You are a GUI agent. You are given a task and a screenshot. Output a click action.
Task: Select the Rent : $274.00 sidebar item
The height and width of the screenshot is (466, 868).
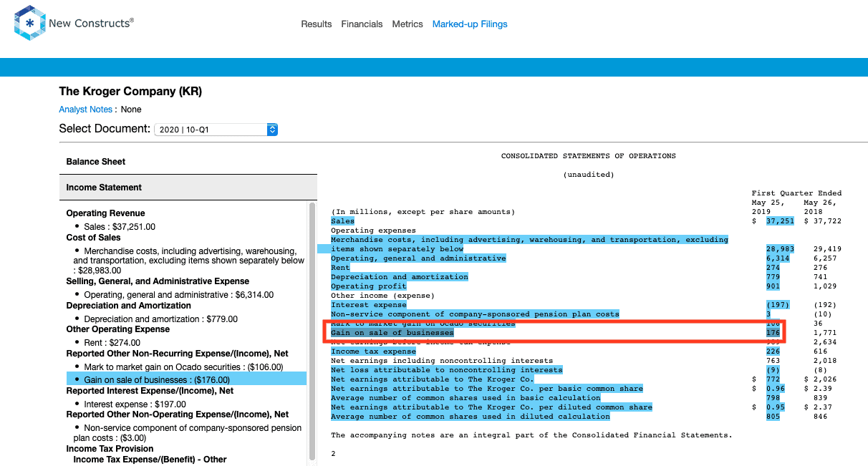pyautogui.click(x=114, y=344)
